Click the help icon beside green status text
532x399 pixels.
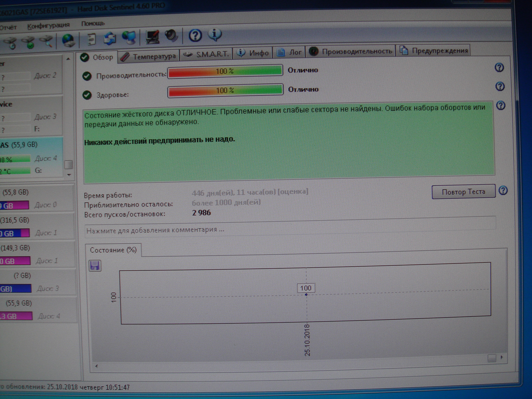point(501,105)
